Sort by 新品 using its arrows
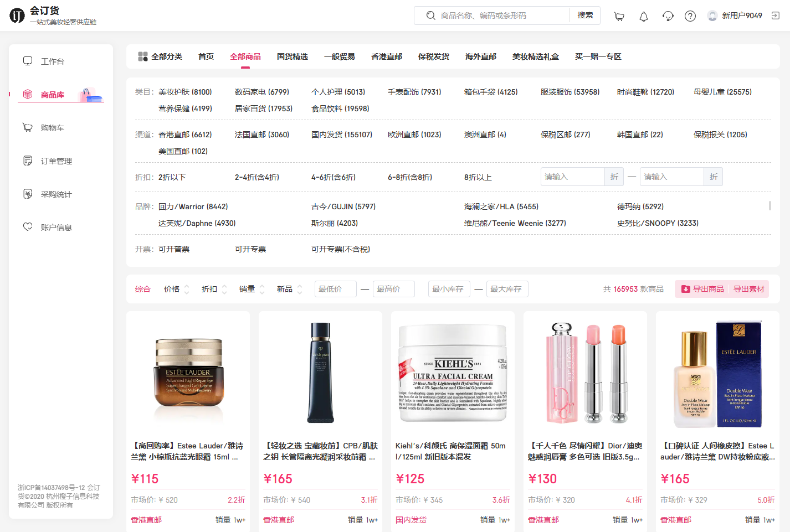The height and width of the screenshot is (532, 790). tap(300, 289)
